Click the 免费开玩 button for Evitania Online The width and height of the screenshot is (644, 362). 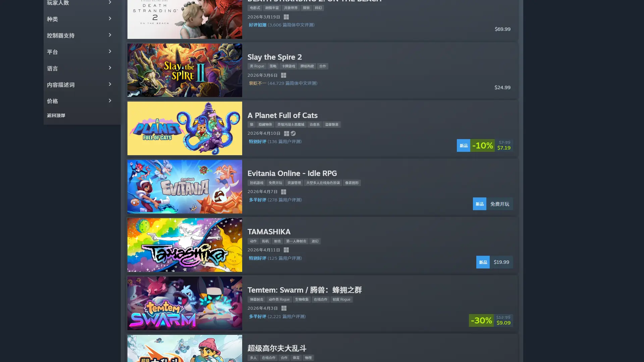[500, 204]
